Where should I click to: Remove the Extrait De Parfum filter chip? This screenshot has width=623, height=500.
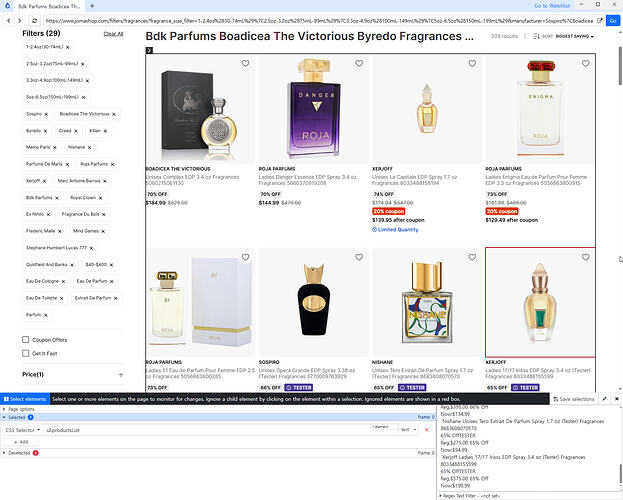point(115,298)
